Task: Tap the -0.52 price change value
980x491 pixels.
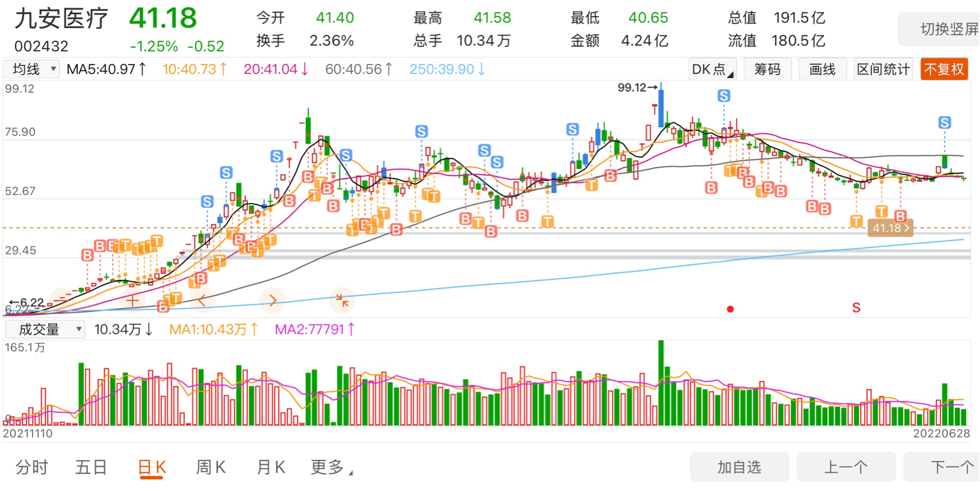Action: (206, 46)
